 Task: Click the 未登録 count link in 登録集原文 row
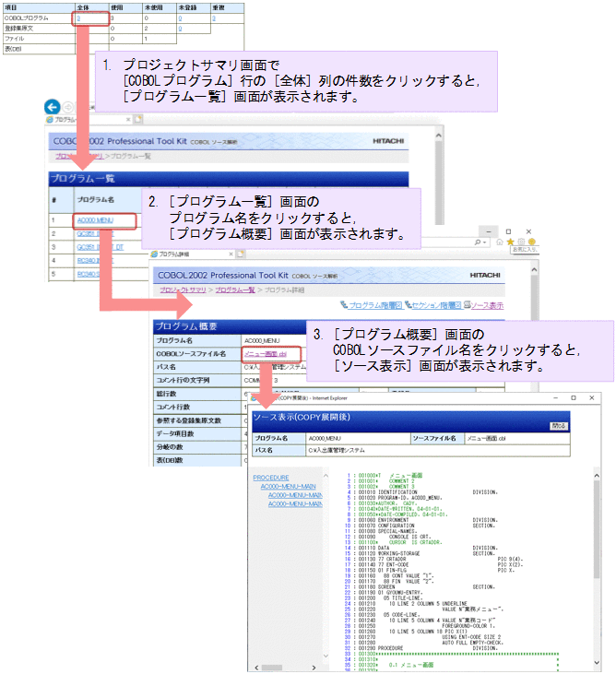pyautogui.click(x=180, y=29)
